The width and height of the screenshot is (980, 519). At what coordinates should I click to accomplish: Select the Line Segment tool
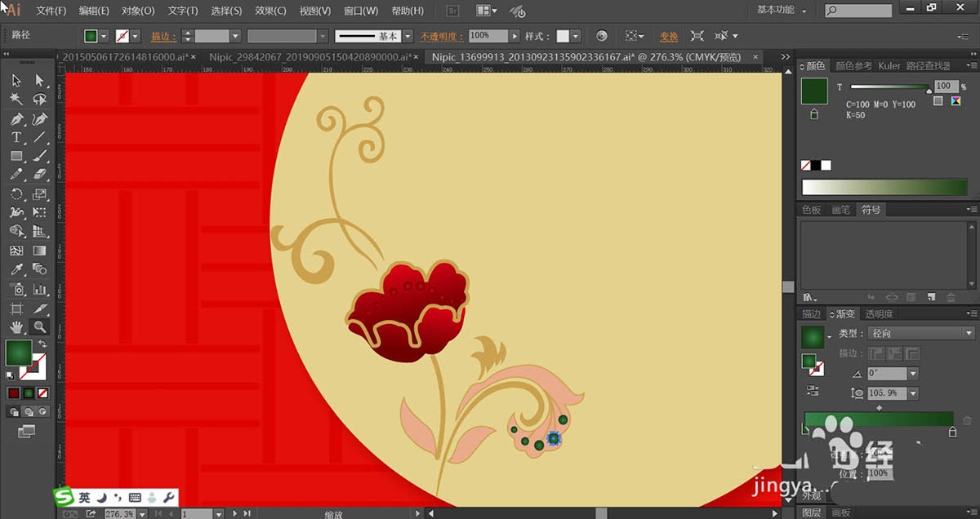[39, 137]
